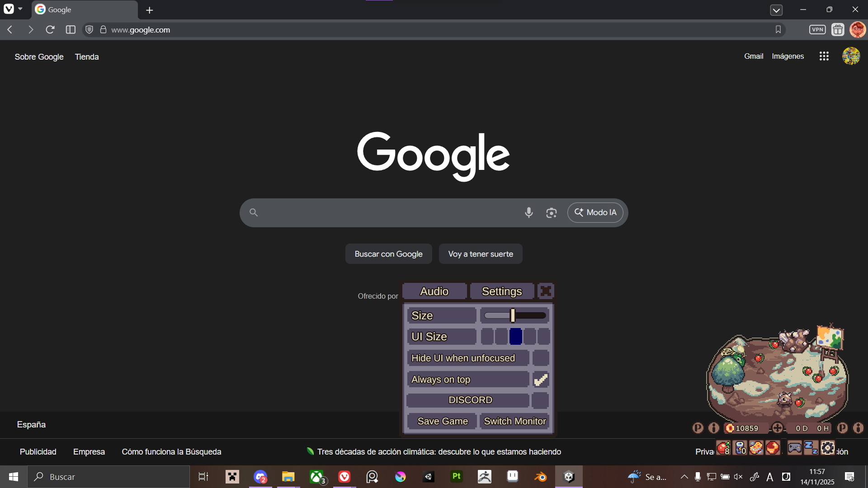Tick the checkbox next to DISCORD
The height and width of the screenshot is (488, 868).
pos(540,400)
